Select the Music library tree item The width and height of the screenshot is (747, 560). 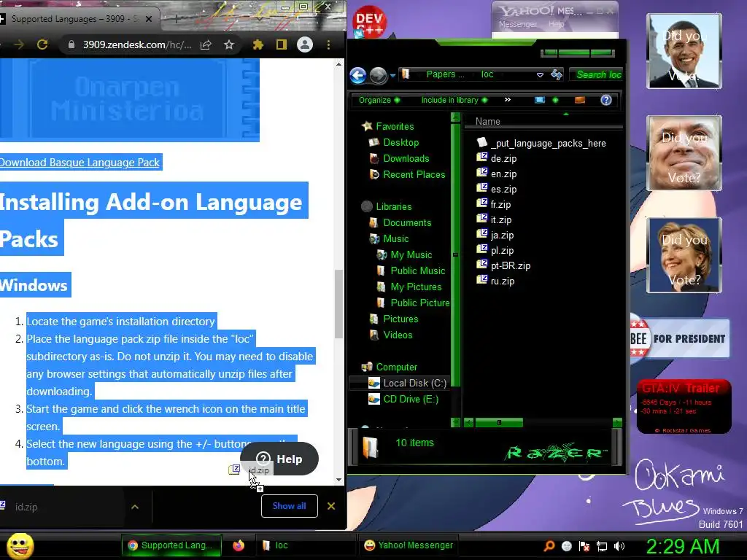(x=390, y=238)
